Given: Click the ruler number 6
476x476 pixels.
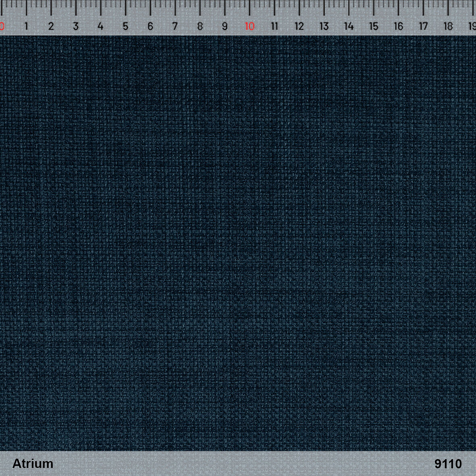Looking at the screenshot, I should point(150,27).
